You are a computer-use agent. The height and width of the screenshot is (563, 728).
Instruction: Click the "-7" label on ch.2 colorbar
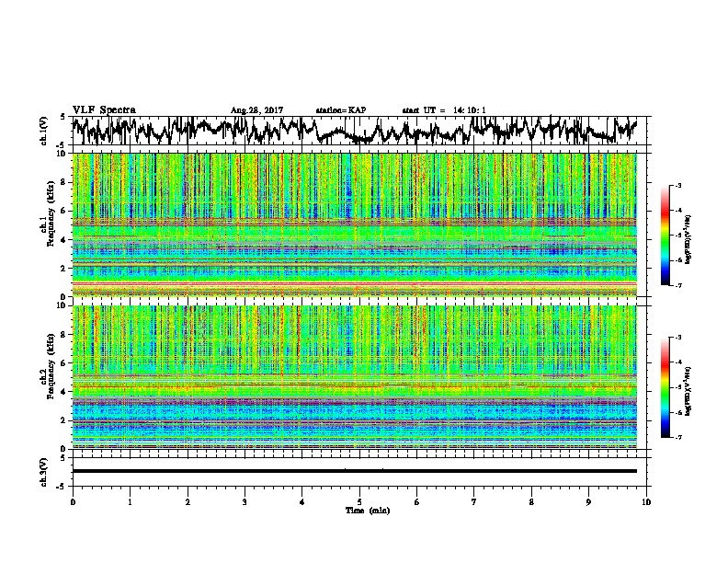click(x=677, y=437)
